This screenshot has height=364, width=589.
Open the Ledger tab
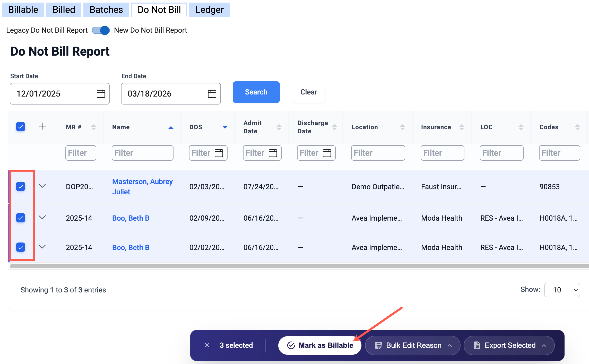coord(209,10)
